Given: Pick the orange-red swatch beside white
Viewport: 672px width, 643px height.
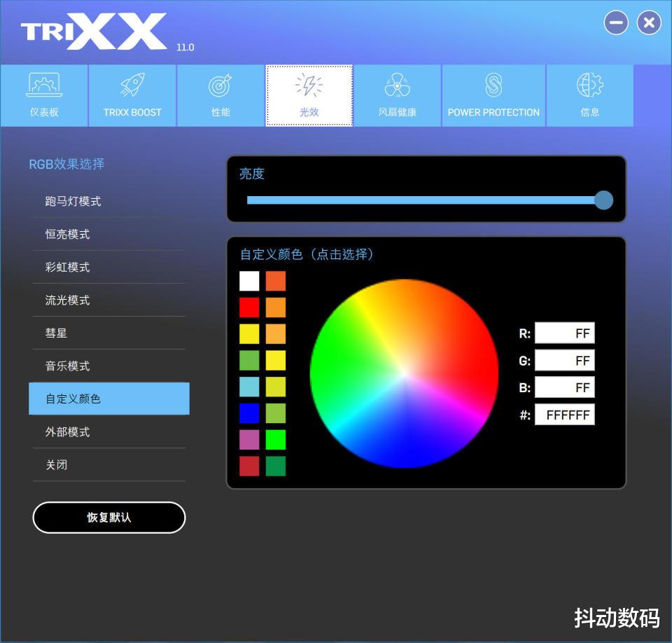Looking at the screenshot, I should pos(276,281).
